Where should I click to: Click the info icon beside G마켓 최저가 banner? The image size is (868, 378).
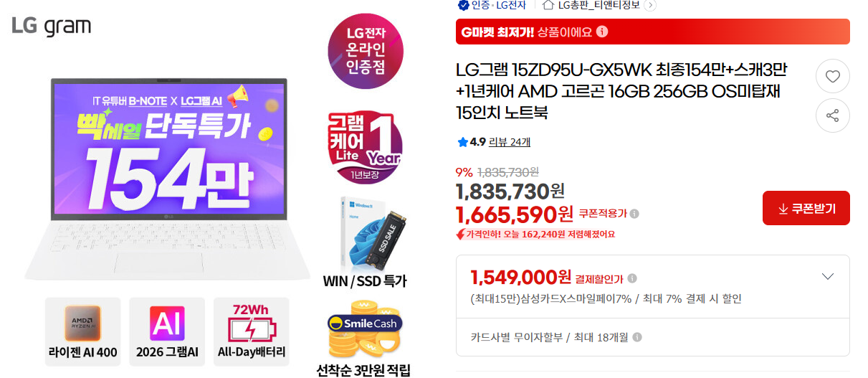602,32
